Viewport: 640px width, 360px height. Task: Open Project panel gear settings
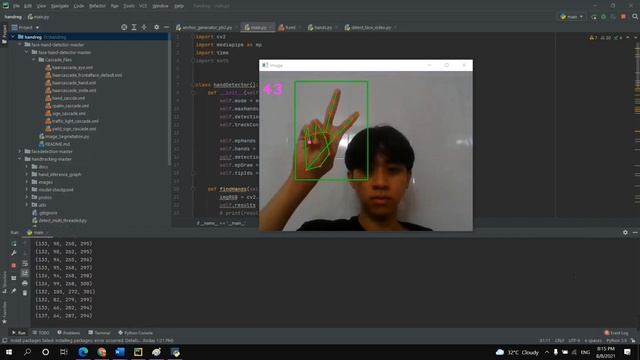coord(156,27)
